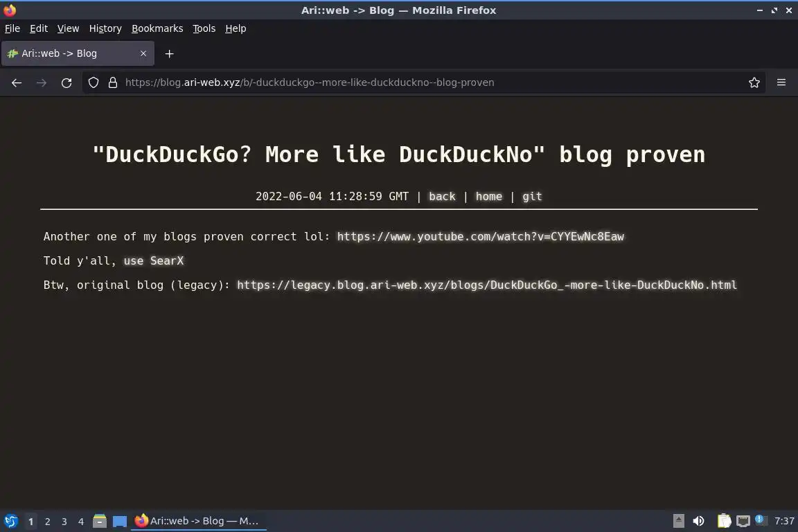The height and width of the screenshot is (532, 798).
Task: Select the Ari::web -> Blog tab
Action: pos(78,53)
